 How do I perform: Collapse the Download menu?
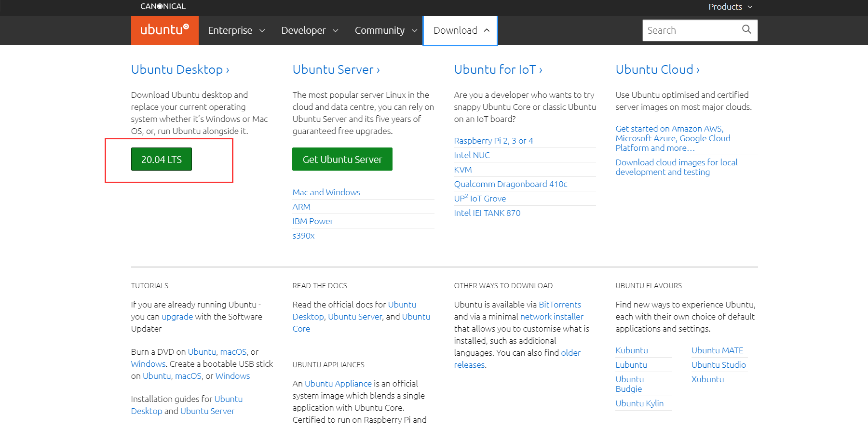pos(461,30)
